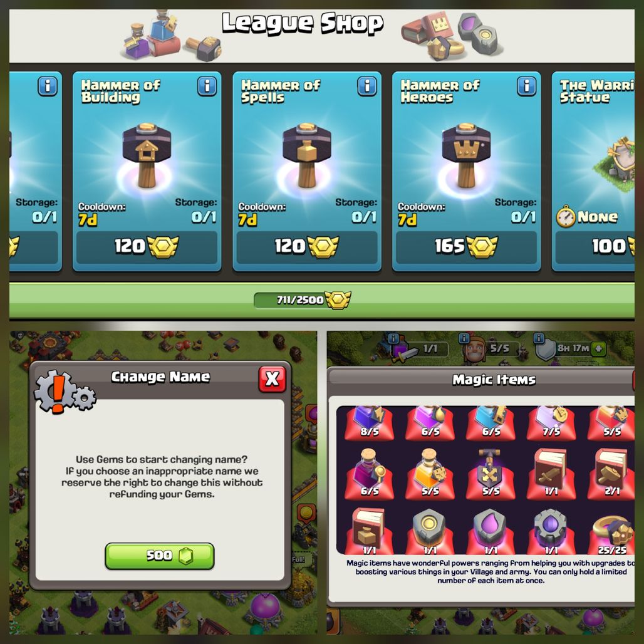Confirm name change for 500 gems
This screenshot has height=644, width=644.
pos(159,556)
